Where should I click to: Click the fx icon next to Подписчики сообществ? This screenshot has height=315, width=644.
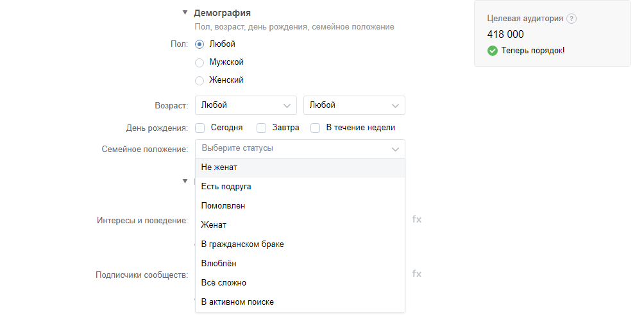[x=417, y=274]
